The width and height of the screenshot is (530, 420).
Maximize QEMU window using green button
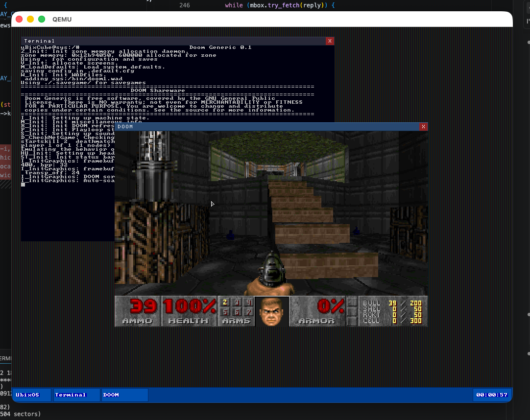(x=42, y=19)
